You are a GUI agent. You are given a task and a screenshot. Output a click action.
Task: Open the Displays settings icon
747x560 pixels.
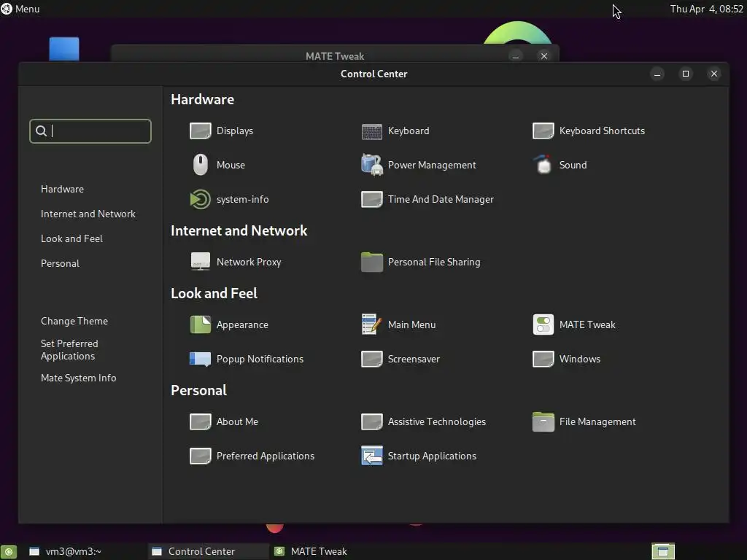(200, 131)
